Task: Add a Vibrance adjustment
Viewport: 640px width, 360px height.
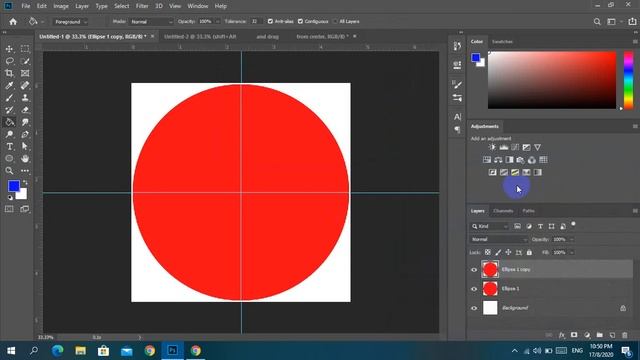Action: tap(538, 147)
